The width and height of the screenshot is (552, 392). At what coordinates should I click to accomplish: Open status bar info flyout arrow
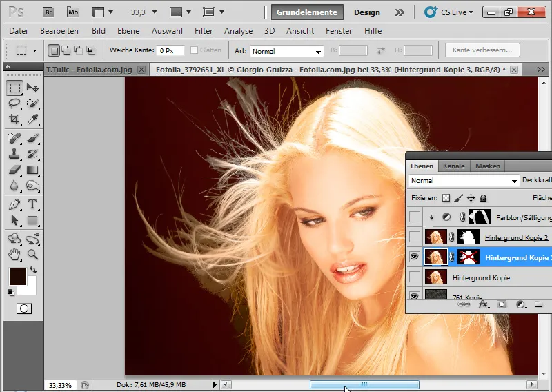click(x=215, y=384)
